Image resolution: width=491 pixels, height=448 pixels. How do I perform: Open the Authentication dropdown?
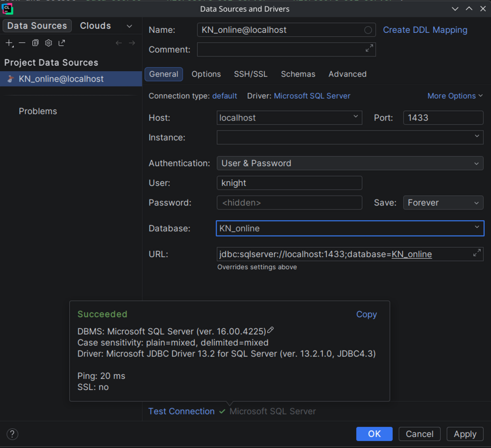point(350,163)
